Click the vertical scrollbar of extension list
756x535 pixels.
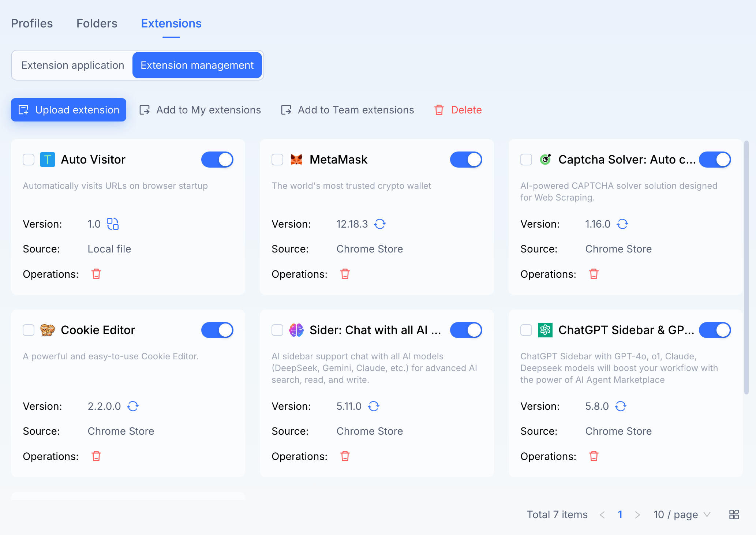click(x=746, y=267)
